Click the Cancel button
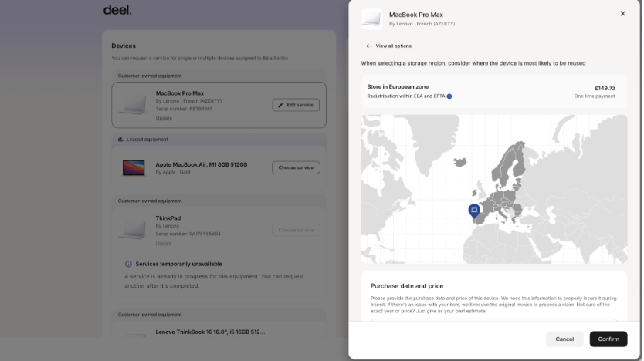This screenshot has height=361, width=644. tap(564, 339)
